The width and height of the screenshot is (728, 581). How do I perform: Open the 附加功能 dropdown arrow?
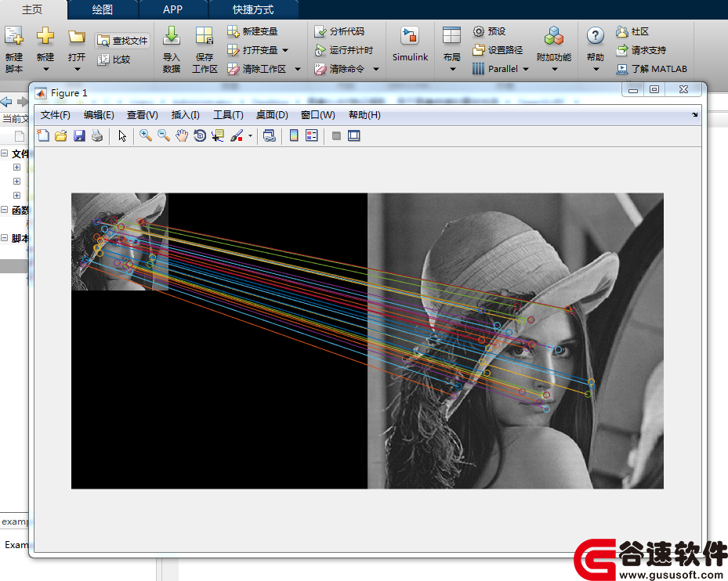click(554, 69)
